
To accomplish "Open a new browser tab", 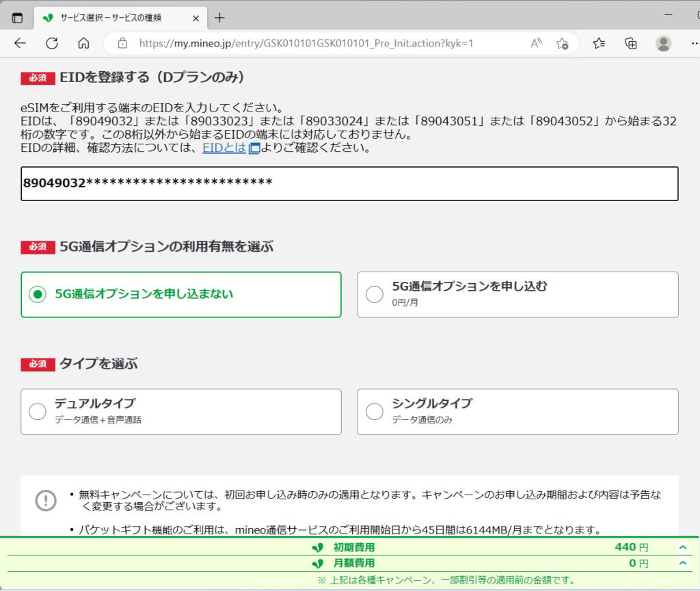I will click(219, 18).
